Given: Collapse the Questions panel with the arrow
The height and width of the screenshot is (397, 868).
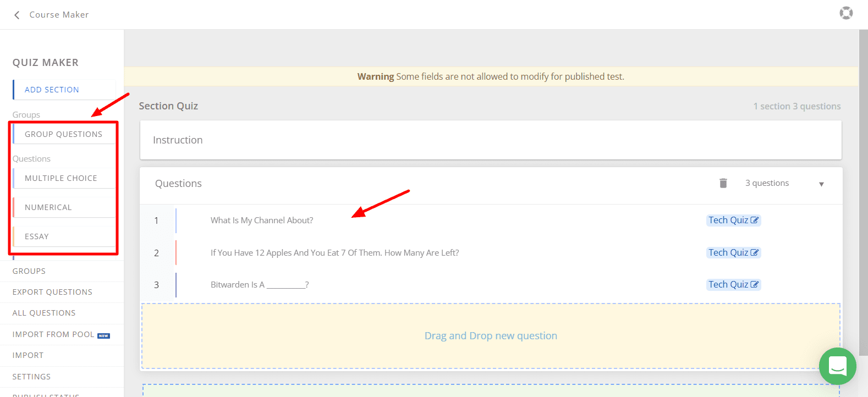Looking at the screenshot, I should click(821, 184).
